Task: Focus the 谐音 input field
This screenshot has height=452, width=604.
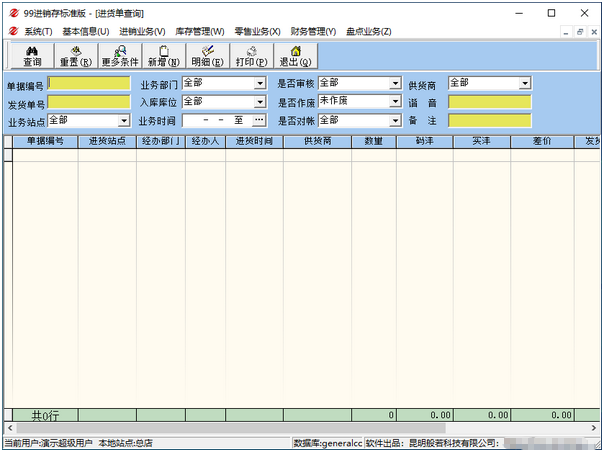Action: point(490,102)
